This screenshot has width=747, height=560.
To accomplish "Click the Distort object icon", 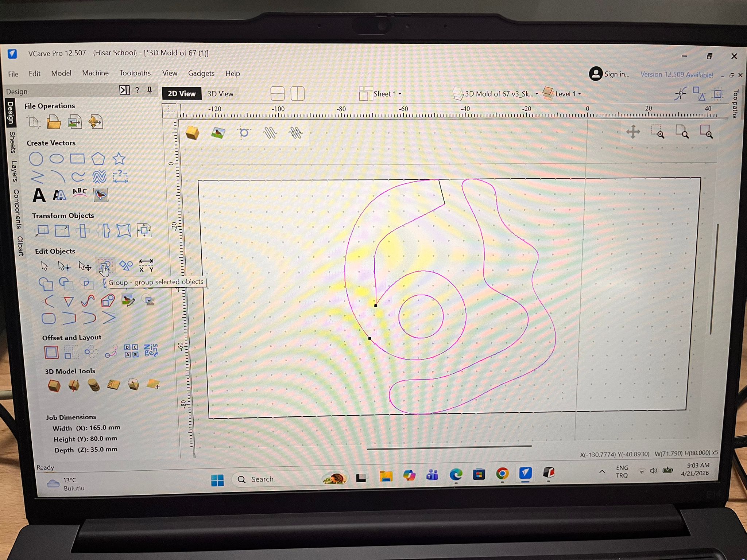I will coord(124,231).
